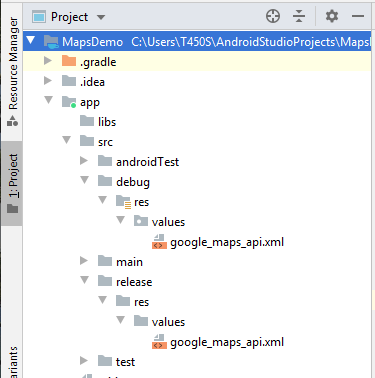Click the XML file icon of release google_maps_api.xml
This screenshot has width=375, height=378.
[159, 342]
